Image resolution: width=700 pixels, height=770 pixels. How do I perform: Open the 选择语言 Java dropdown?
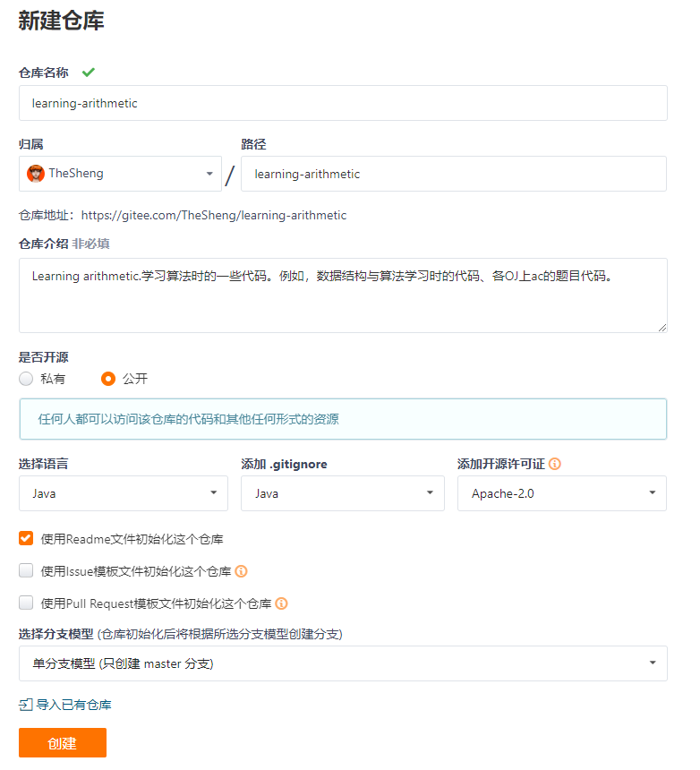point(124,493)
